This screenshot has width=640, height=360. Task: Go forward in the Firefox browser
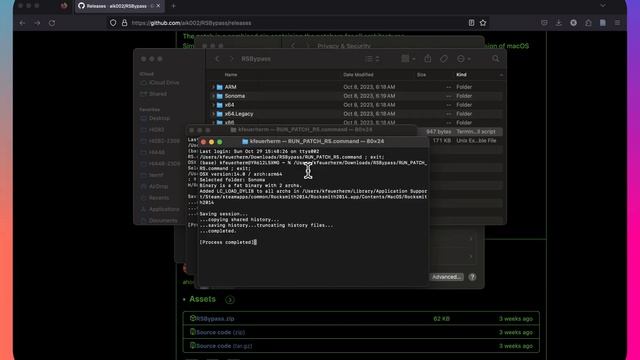coord(37,23)
